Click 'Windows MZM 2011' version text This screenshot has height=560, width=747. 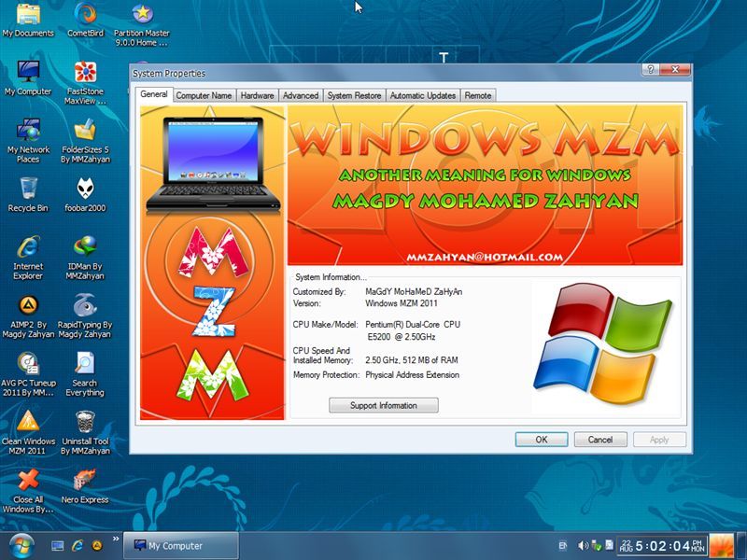[402, 303]
